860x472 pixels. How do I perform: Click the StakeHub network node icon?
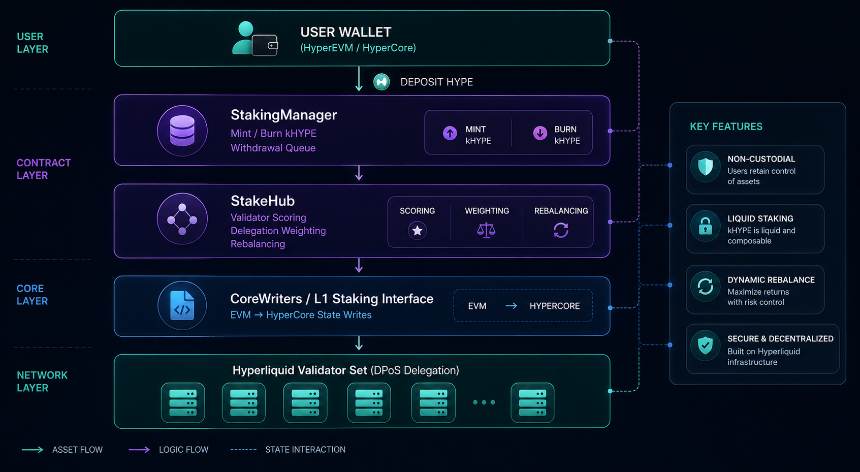[182, 219]
